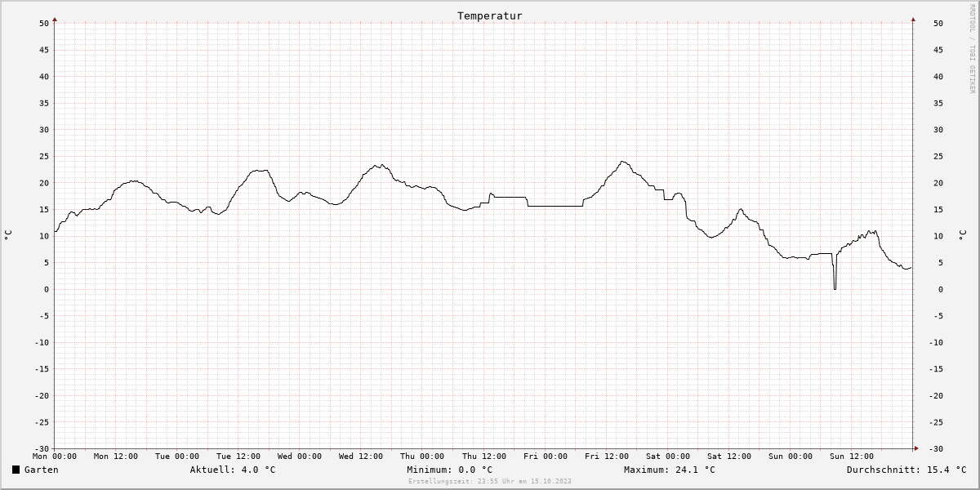The height and width of the screenshot is (490, 980).
Task: Click the "Mon 00:00" time axis label
Action: pyautogui.click(x=55, y=457)
